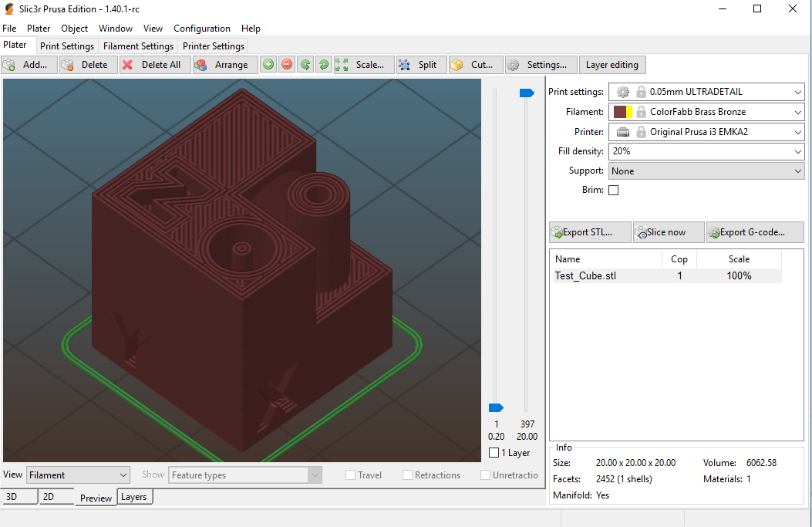This screenshot has height=527, width=812.
Task: Switch to the Print Settings tab
Action: point(67,46)
